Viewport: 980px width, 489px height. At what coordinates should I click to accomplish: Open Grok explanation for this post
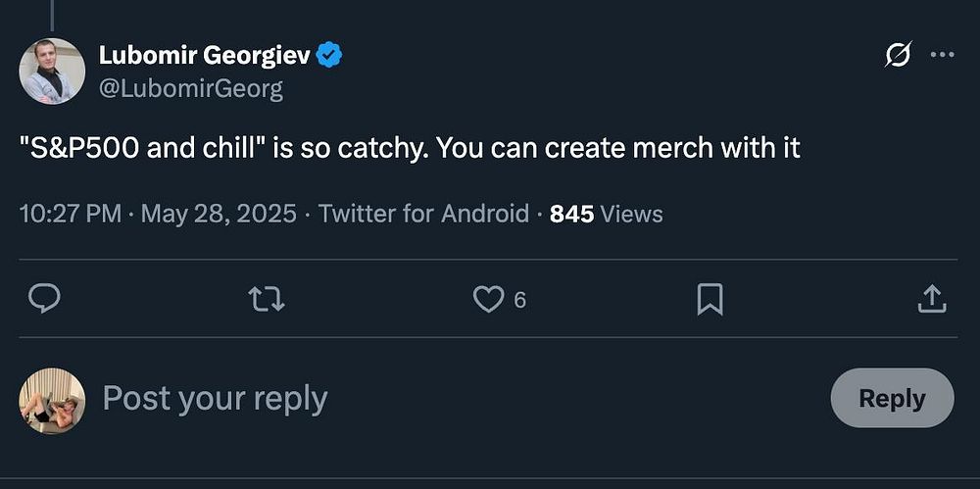coord(897,56)
